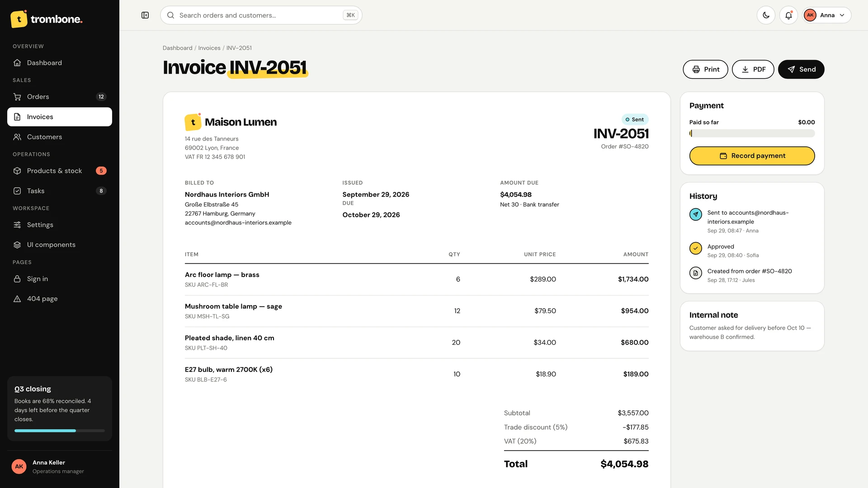This screenshot has height=488, width=868.
Task: Click the Record payment button
Action: pos(752,156)
